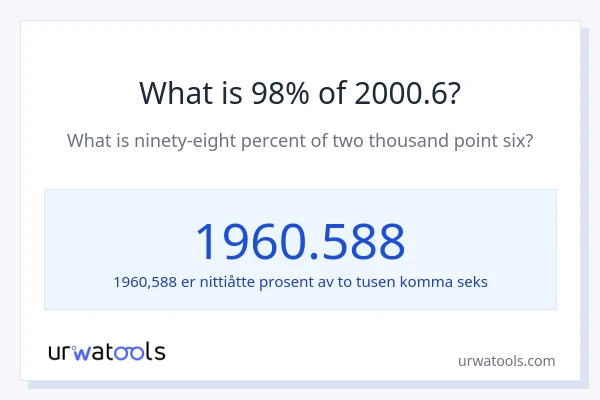The image size is (600, 400).
Task: Click '2000.6?' in the heading
Action: coord(404,93)
